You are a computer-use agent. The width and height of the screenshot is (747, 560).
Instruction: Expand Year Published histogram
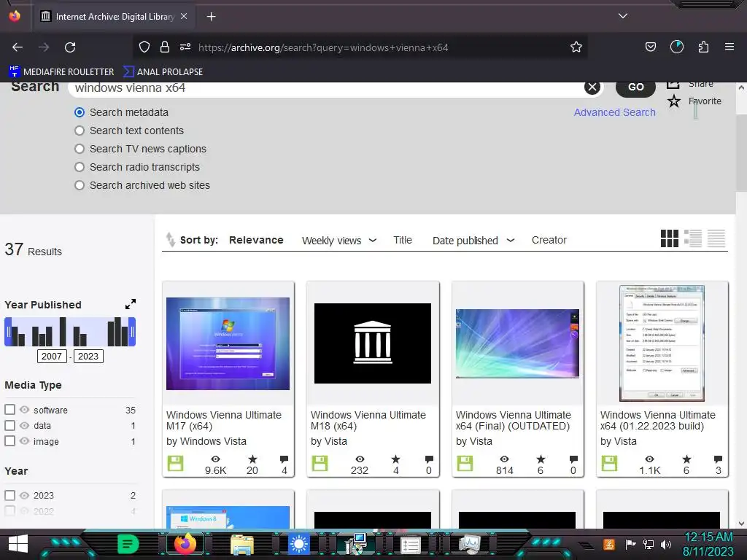pyautogui.click(x=131, y=304)
